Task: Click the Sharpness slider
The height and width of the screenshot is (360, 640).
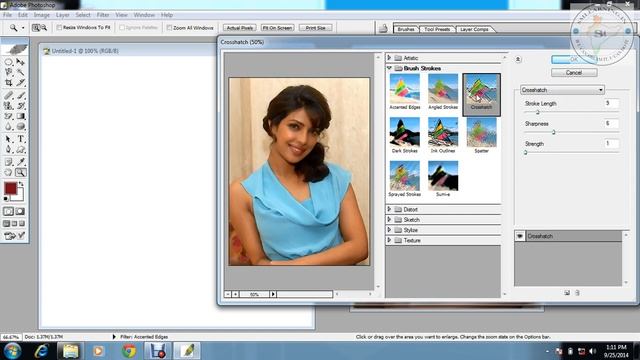Action: (571, 132)
